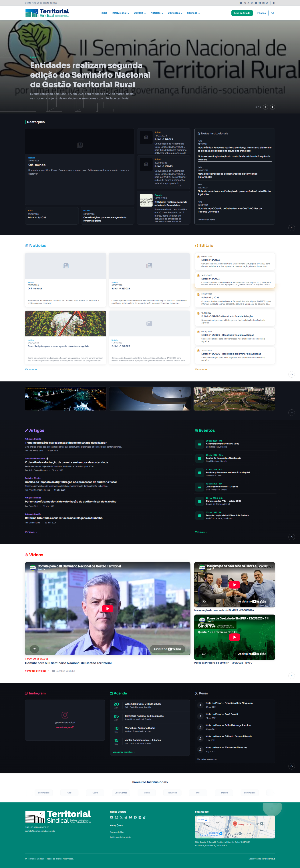This screenshot has height=868, width=300.
Task: Open article 'Trabalho precário e a responsabilidade'
Action: pyautogui.click(x=66, y=443)
